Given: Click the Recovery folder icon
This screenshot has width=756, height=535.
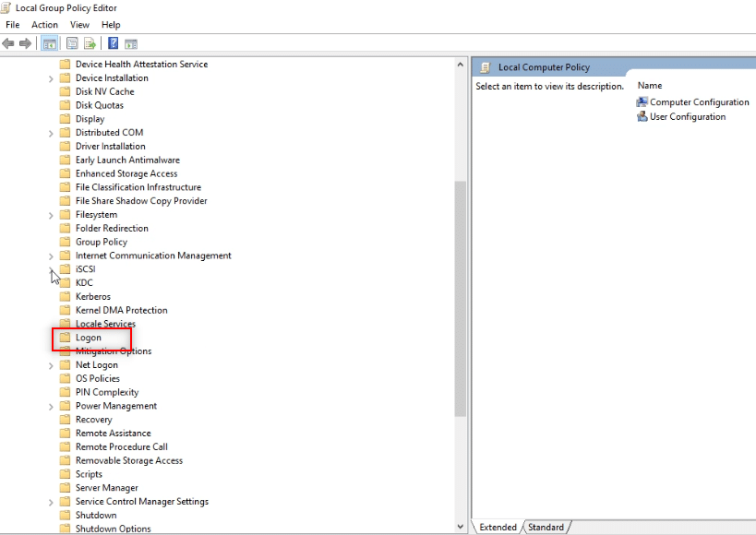Looking at the screenshot, I should pyautogui.click(x=66, y=420).
